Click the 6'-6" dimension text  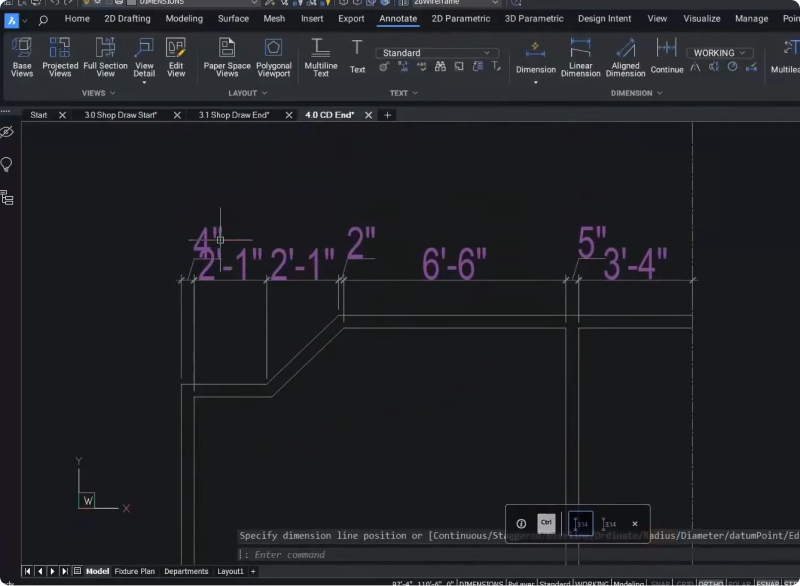point(455,264)
